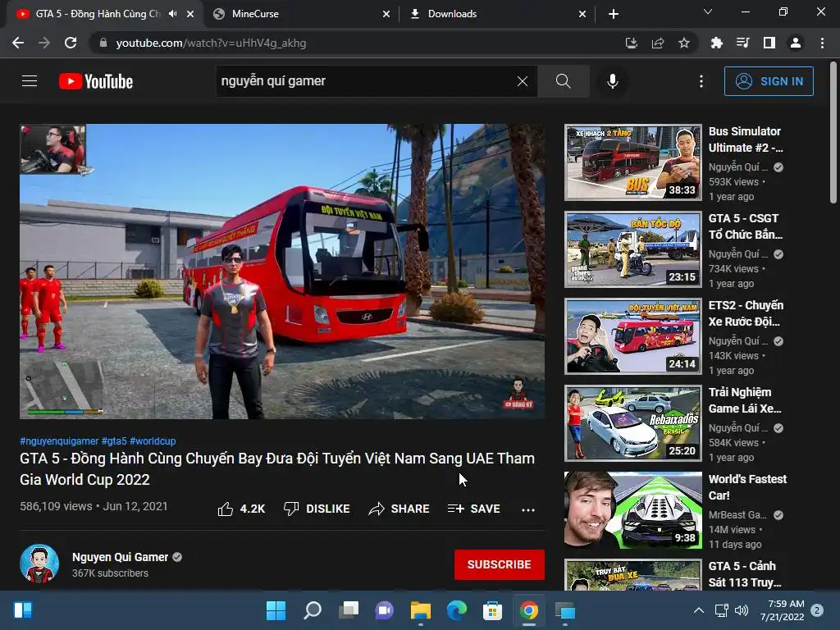SAVE the video to a playlist

click(x=474, y=509)
